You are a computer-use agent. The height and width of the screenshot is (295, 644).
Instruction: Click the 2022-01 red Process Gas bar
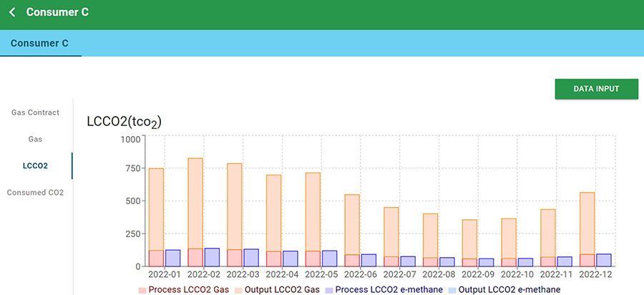tap(156, 258)
